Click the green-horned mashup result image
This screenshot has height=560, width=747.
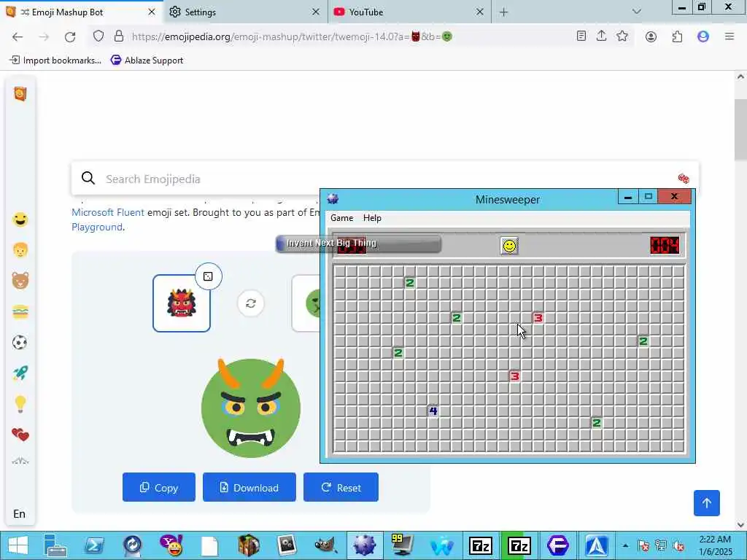[251, 407]
